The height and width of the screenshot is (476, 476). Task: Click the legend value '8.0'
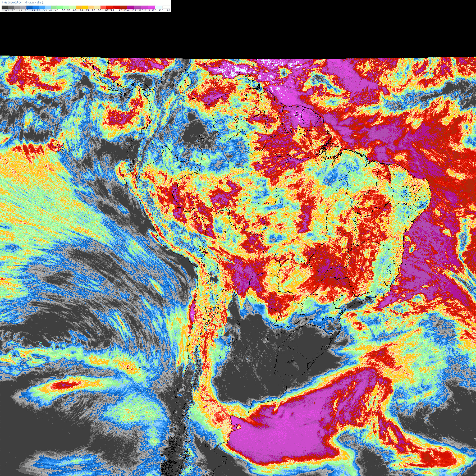[x=99, y=10]
